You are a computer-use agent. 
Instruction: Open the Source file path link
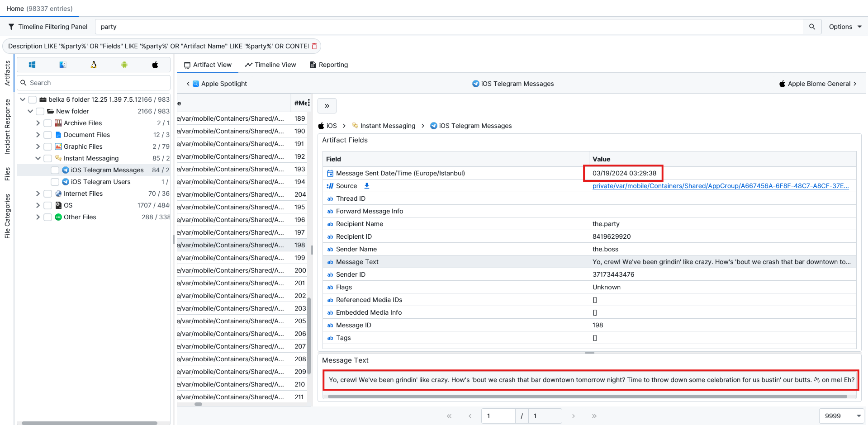[x=720, y=186]
